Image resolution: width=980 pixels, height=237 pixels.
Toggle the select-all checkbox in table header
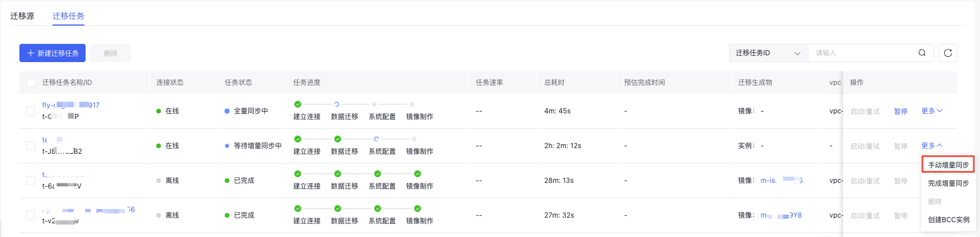pyautogui.click(x=31, y=83)
